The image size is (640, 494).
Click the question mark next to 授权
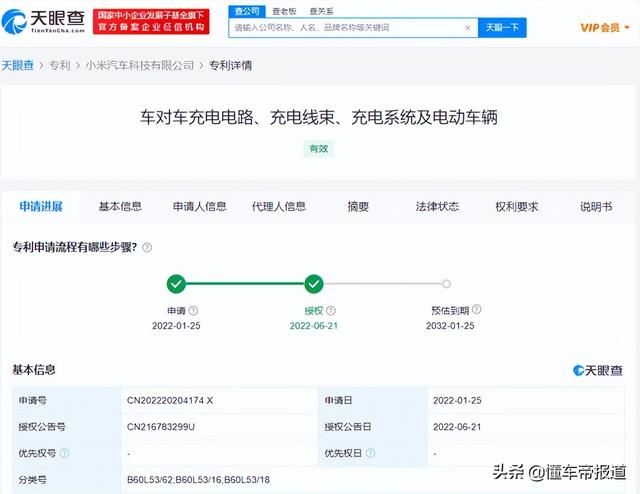click(x=331, y=311)
